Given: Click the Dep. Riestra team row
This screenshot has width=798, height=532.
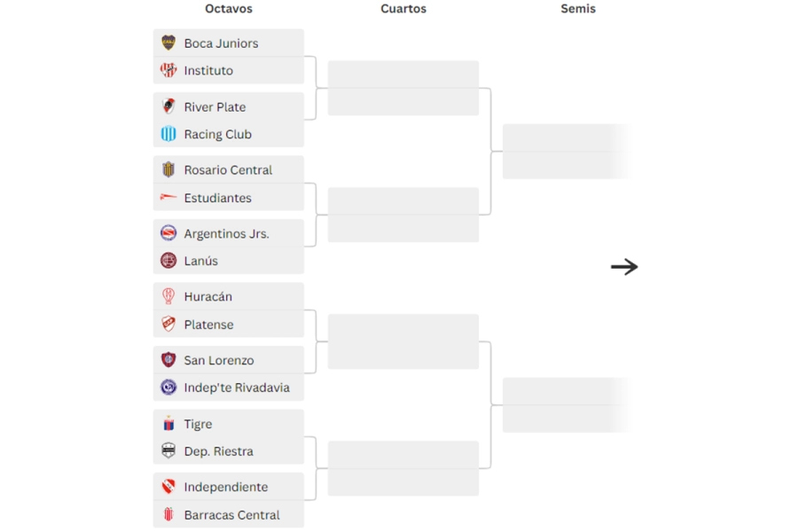Looking at the screenshot, I should pyautogui.click(x=229, y=451).
